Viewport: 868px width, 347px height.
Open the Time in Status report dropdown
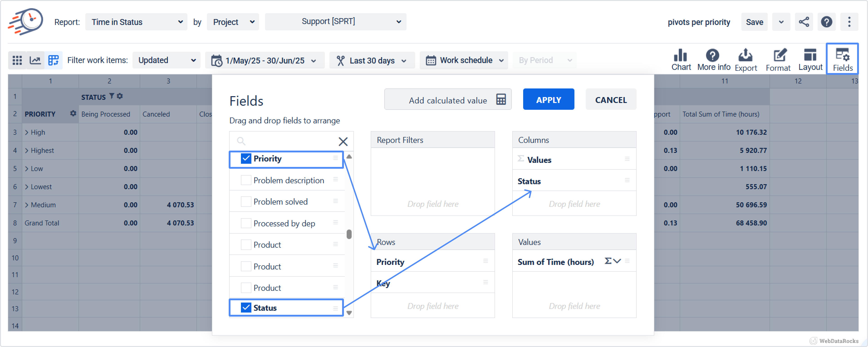[136, 22]
